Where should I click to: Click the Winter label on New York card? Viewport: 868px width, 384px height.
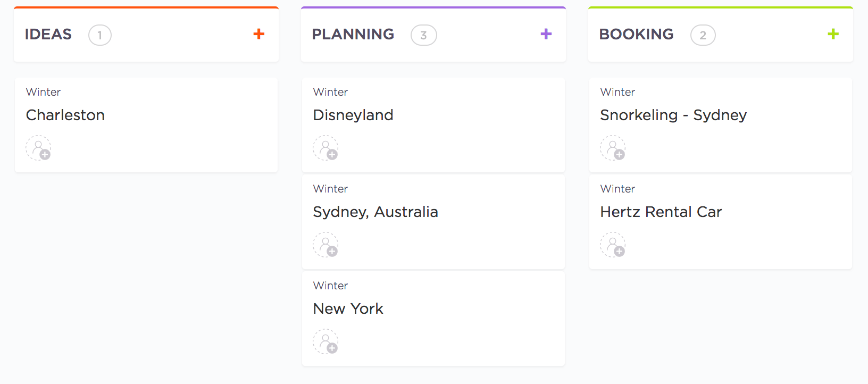tap(331, 286)
